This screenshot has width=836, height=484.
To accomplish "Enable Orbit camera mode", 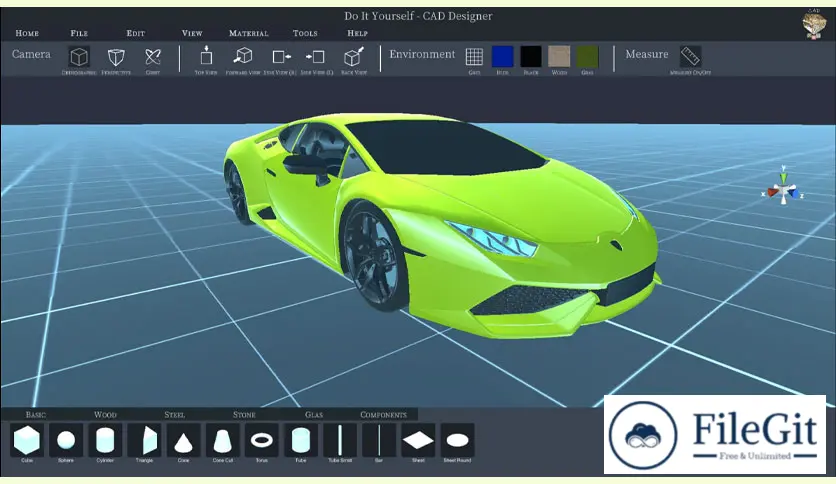I will point(152,57).
